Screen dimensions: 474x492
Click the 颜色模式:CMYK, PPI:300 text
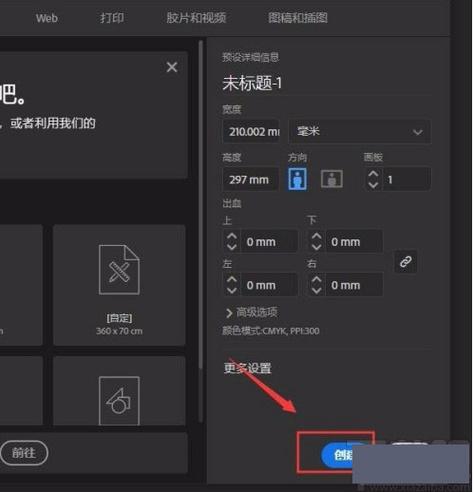click(271, 331)
